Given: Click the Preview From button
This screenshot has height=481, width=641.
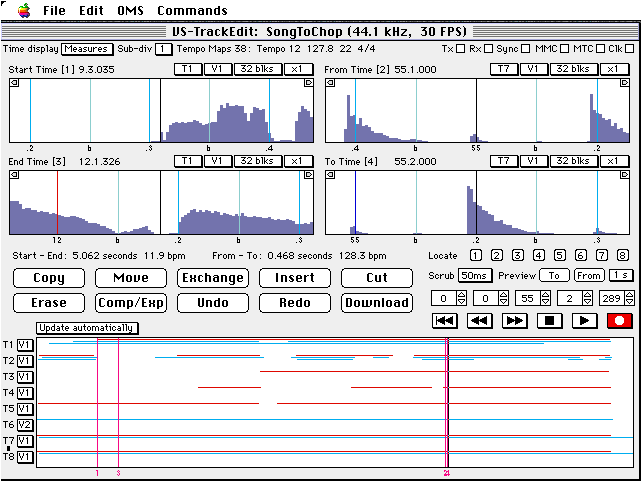Looking at the screenshot, I should point(589,275).
